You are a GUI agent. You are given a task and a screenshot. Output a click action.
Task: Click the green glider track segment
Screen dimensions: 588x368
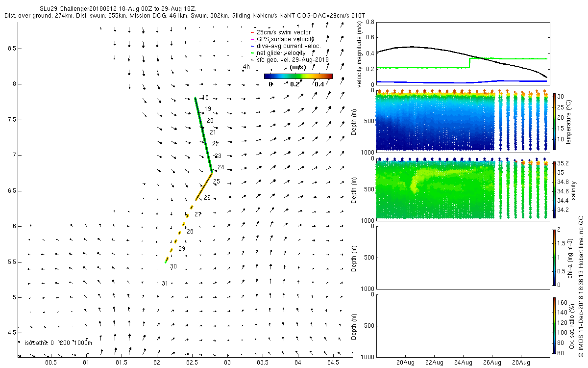click(203, 135)
